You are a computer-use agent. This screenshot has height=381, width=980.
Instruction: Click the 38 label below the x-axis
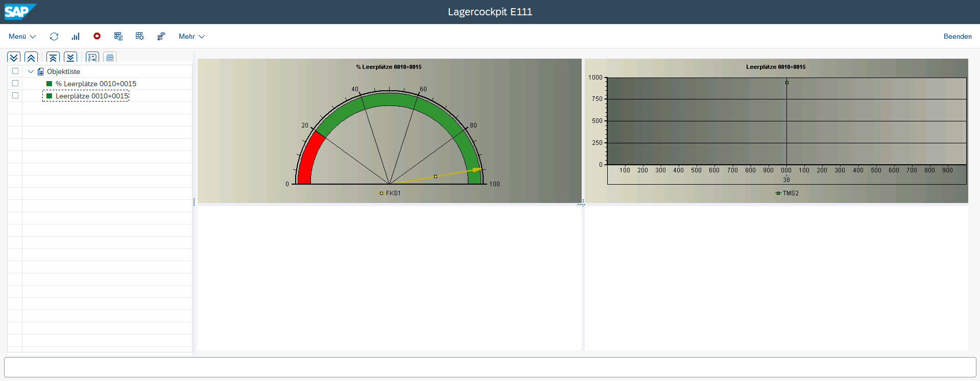786,180
